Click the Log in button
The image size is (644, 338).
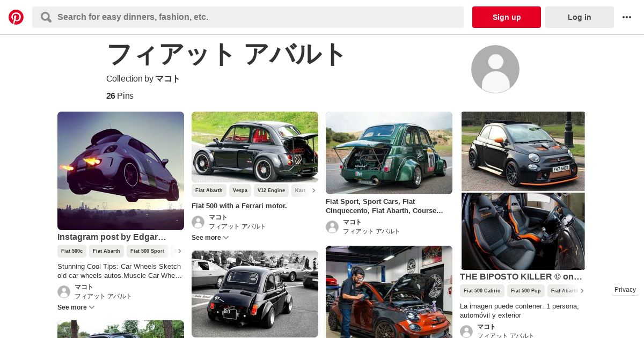[x=580, y=17]
